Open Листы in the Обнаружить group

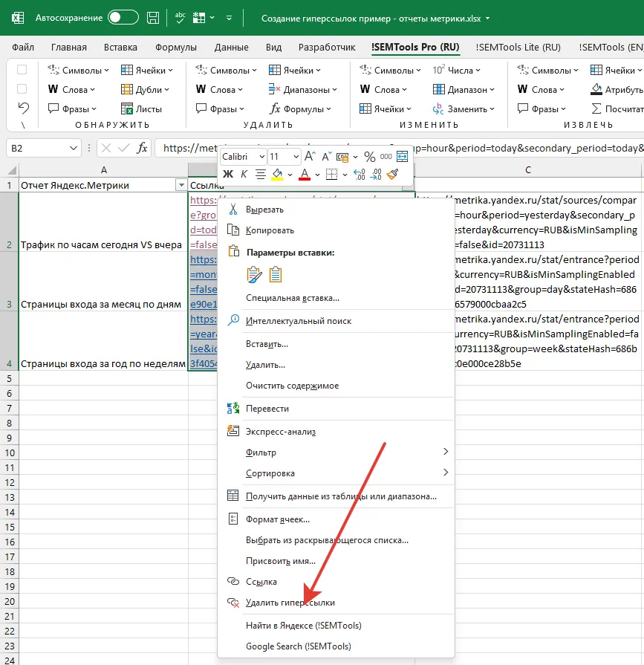141,109
